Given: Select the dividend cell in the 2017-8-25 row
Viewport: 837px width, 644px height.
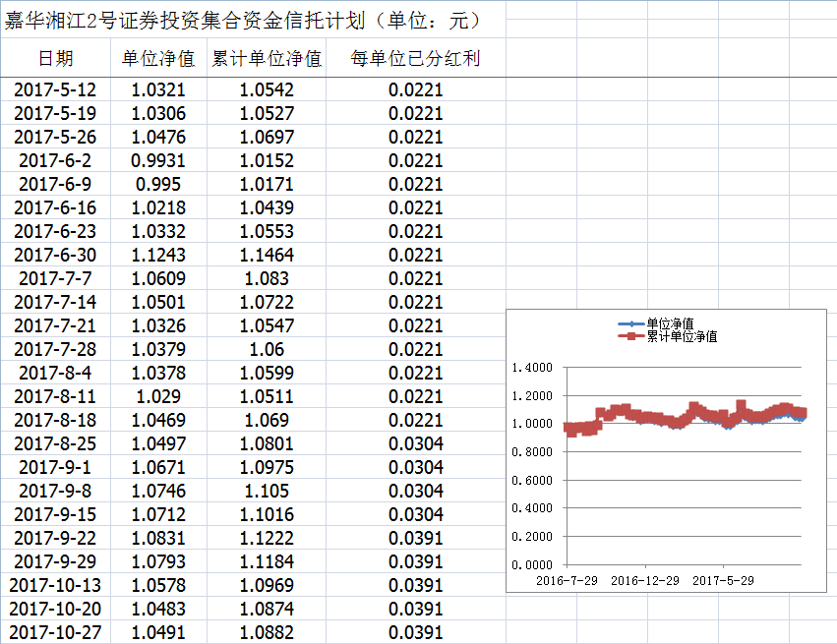Looking at the screenshot, I should coord(415,443).
